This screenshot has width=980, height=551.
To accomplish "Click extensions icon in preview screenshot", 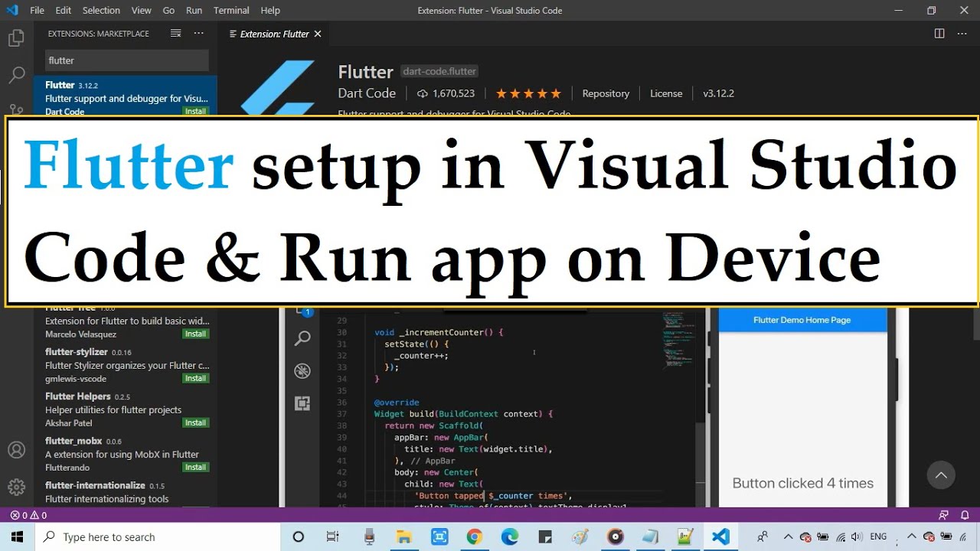I will (302, 403).
